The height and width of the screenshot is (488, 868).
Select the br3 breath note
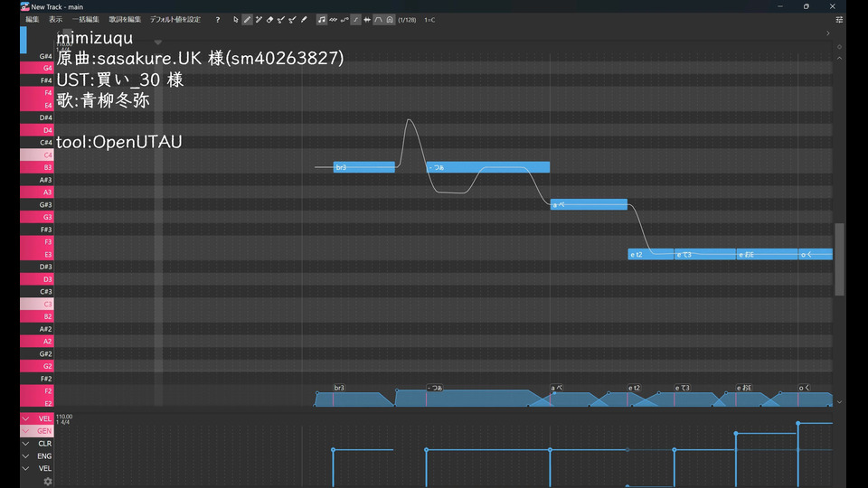point(363,167)
